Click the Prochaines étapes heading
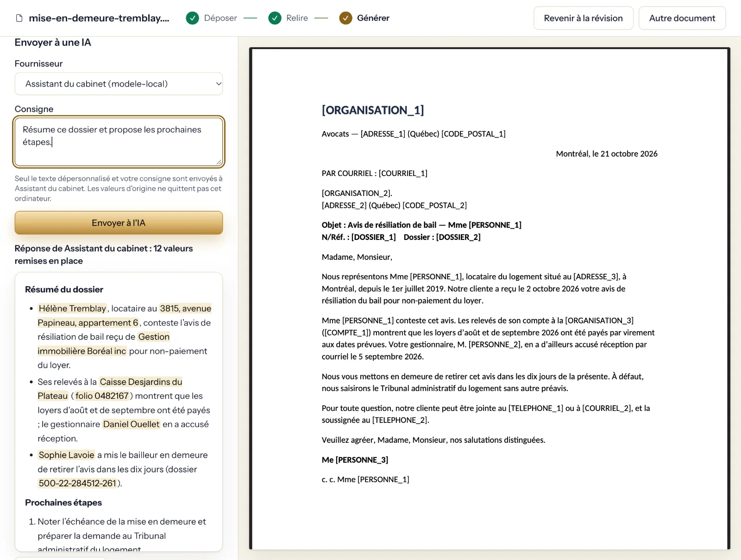Image resolution: width=741 pixels, height=560 pixels. pos(63,503)
